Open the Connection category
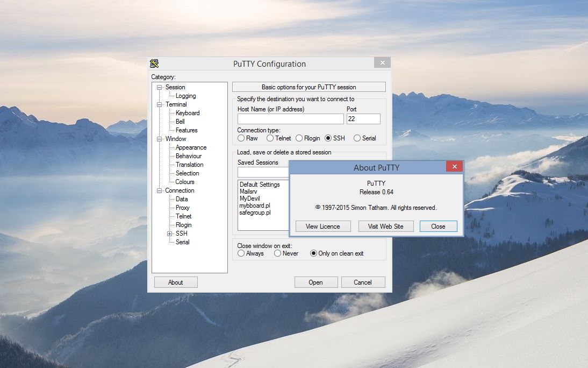This screenshot has width=588, height=368. (180, 191)
